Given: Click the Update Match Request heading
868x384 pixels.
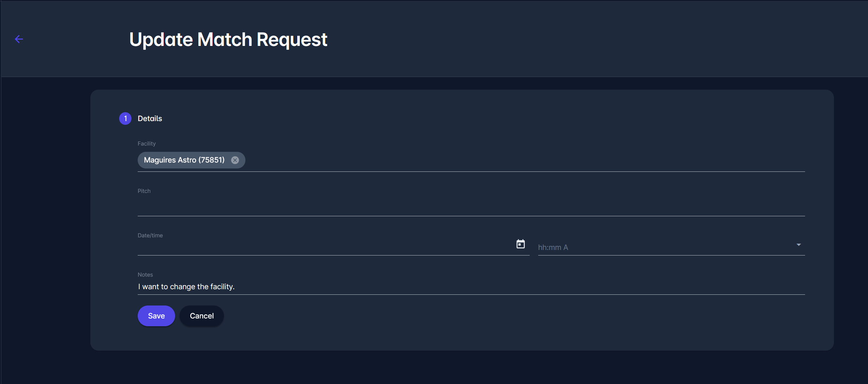Looking at the screenshot, I should pyautogui.click(x=228, y=39).
